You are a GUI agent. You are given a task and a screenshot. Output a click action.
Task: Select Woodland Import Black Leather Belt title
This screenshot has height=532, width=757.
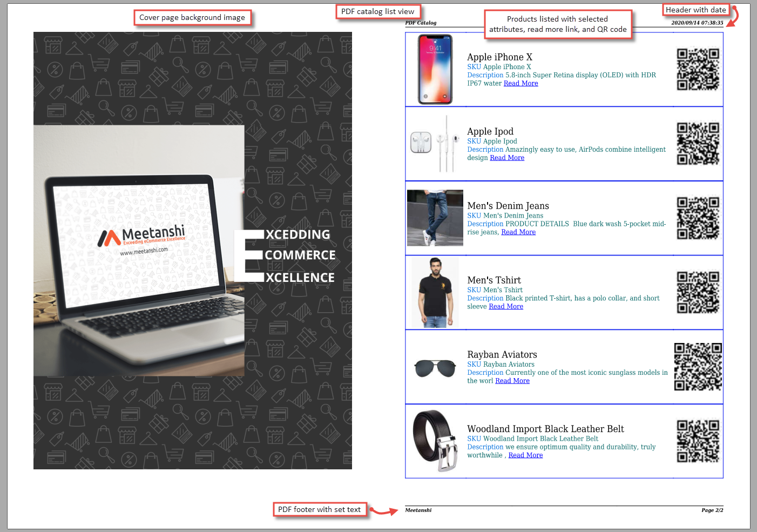point(545,429)
